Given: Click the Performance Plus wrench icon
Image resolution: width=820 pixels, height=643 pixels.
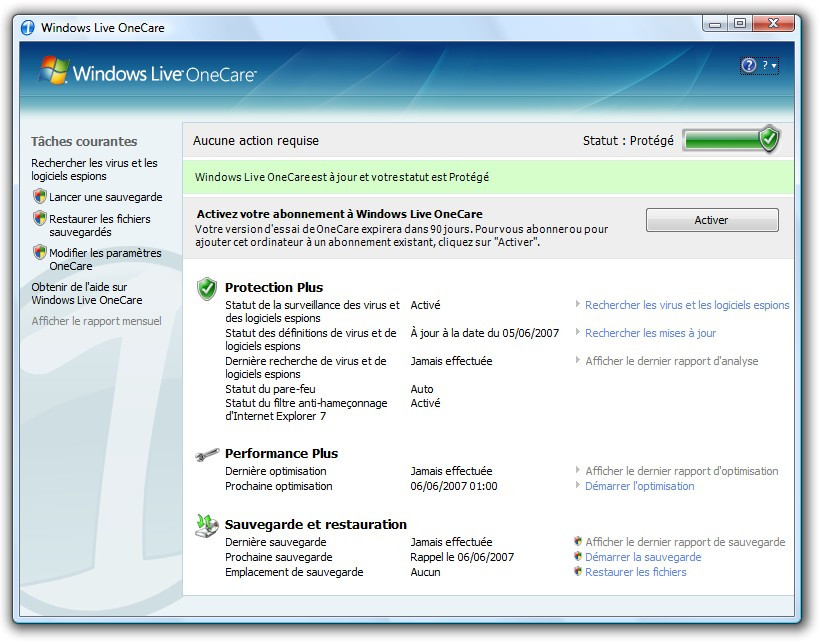Looking at the screenshot, I should click(207, 454).
